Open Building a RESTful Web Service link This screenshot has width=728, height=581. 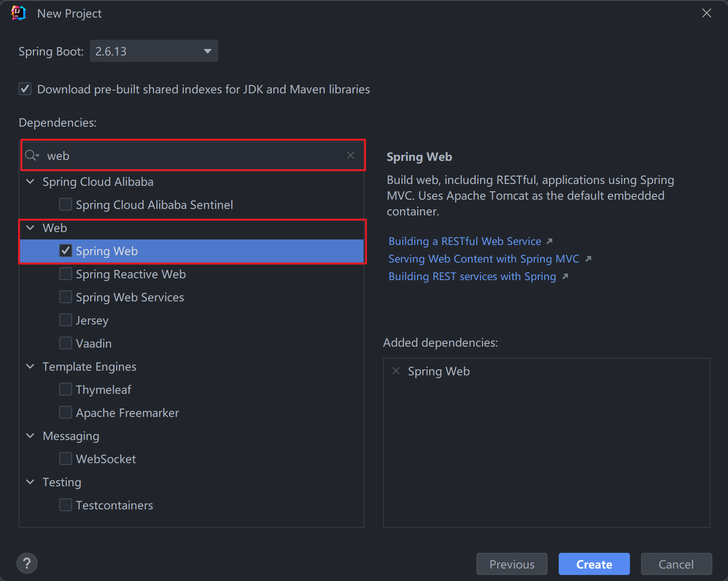465,241
